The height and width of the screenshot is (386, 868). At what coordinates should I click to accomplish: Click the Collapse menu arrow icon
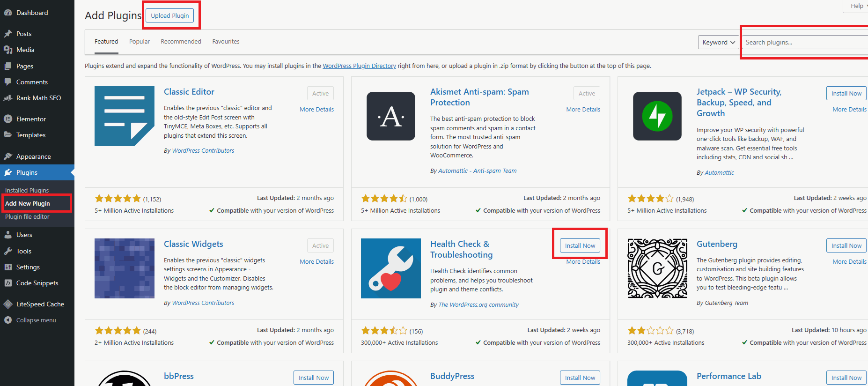click(x=8, y=320)
